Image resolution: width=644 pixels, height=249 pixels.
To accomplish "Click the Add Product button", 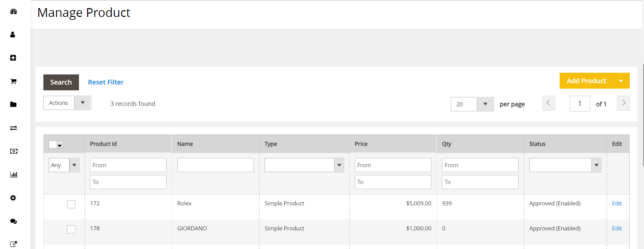I will tap(586, 81).
